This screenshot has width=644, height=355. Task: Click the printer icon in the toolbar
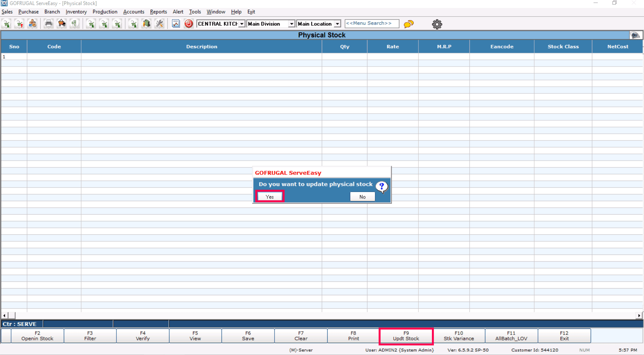pos(49,24)
